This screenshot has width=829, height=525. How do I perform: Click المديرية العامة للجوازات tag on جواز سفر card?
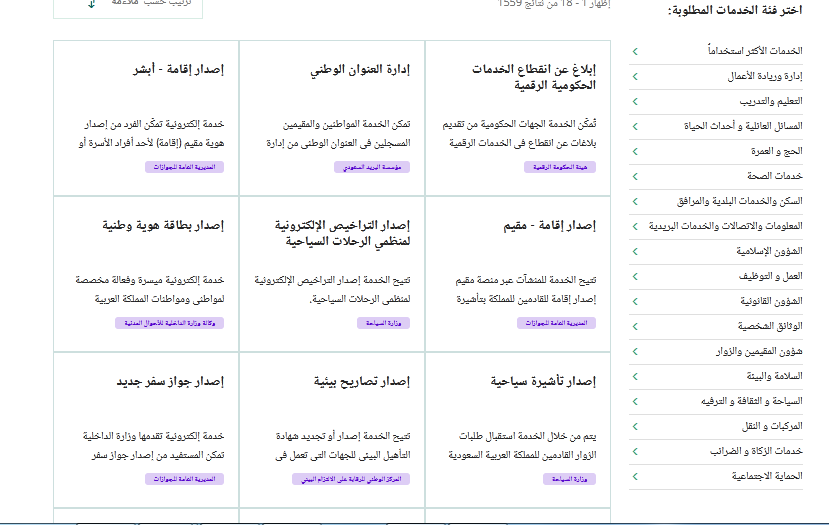coord(185,479)
